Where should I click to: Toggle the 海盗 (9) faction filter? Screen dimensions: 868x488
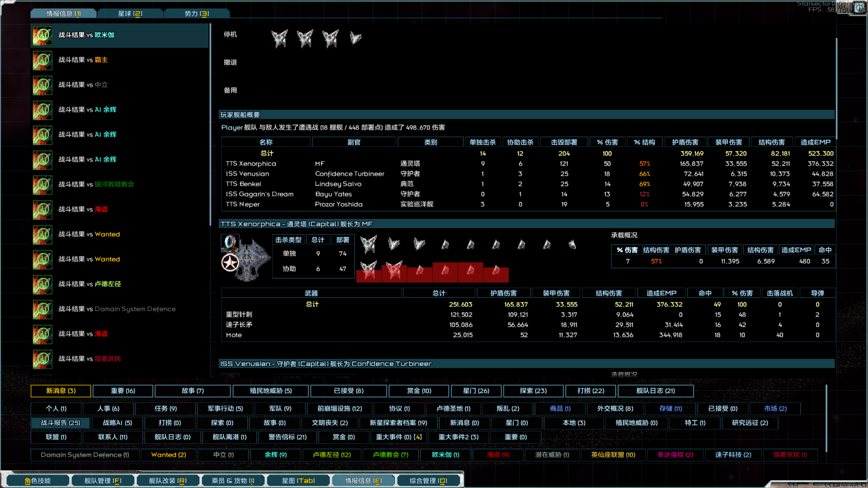pos(498,455)
